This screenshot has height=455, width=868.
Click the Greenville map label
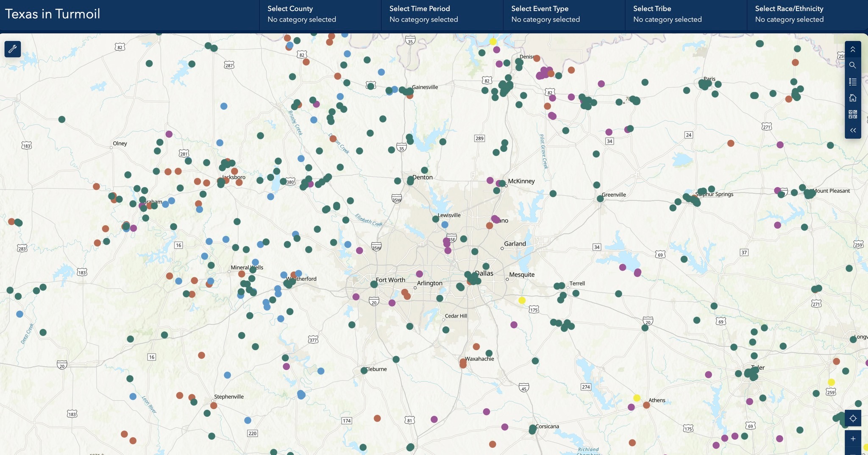(x=614, y=195)
